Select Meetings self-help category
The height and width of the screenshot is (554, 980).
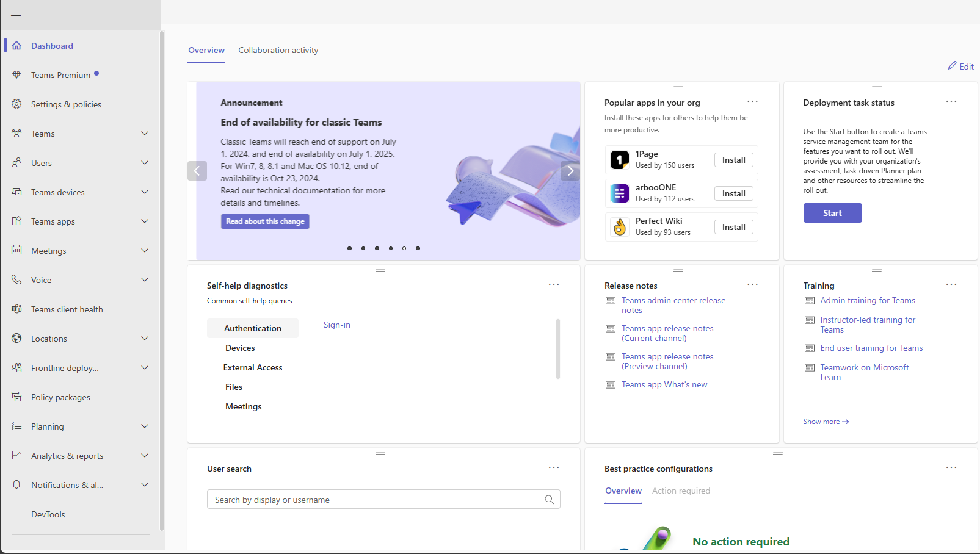tap(244, 406)
